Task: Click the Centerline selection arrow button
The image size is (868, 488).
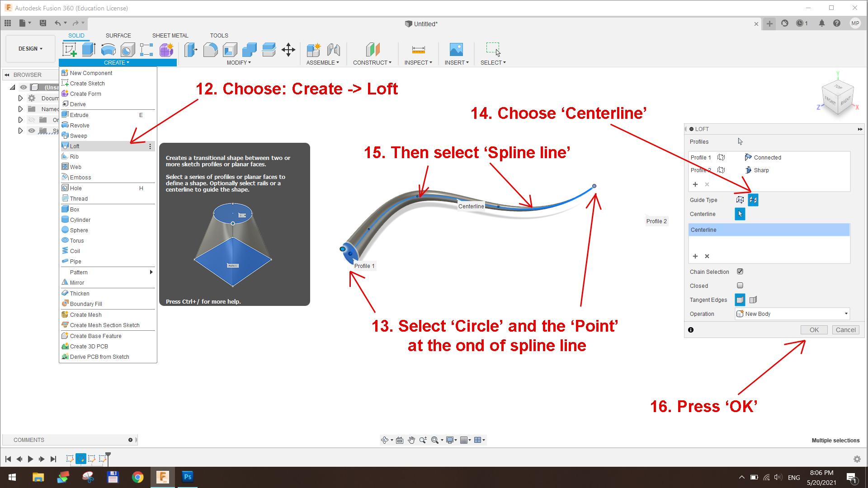Action: pos(740,214)
